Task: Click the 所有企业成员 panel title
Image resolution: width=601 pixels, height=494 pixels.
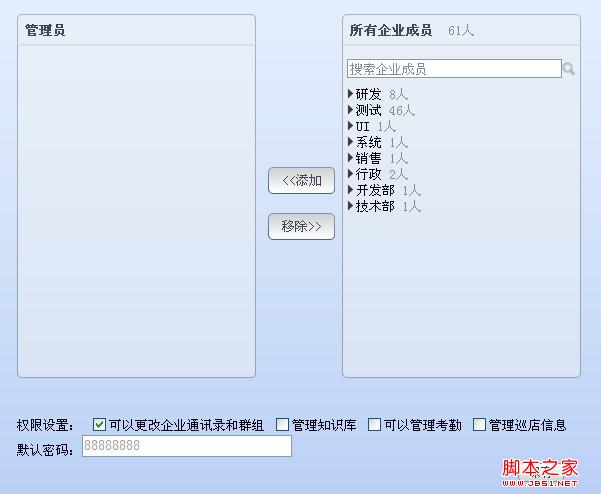Action: click(x=391, y=30)
